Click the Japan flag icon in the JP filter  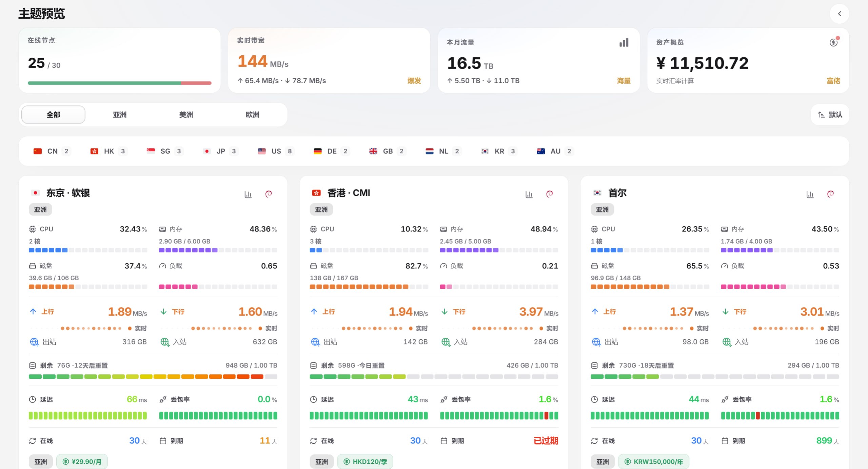pyautogui.click(x=207, y=151)
